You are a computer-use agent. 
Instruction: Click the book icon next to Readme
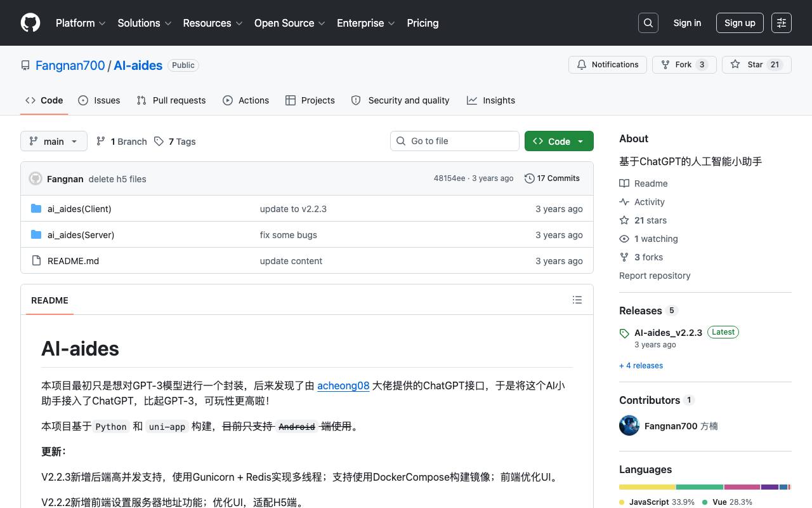click(624, 184)
